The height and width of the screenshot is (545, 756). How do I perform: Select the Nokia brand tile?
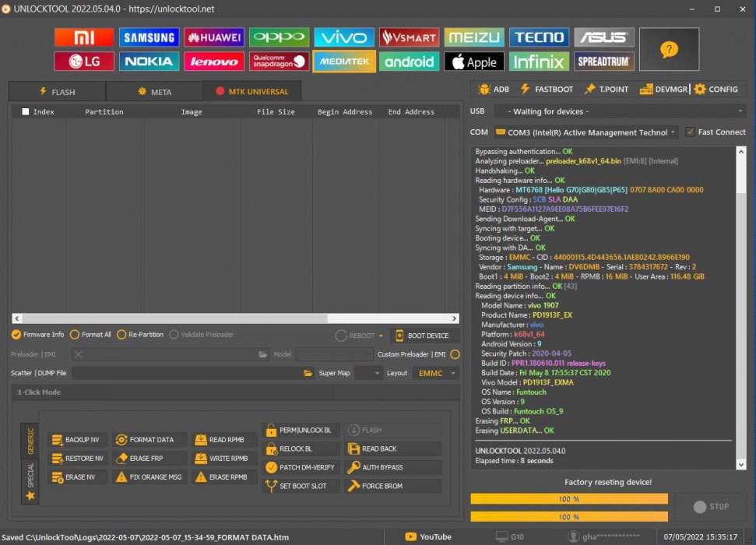click(x=149, y=62)
